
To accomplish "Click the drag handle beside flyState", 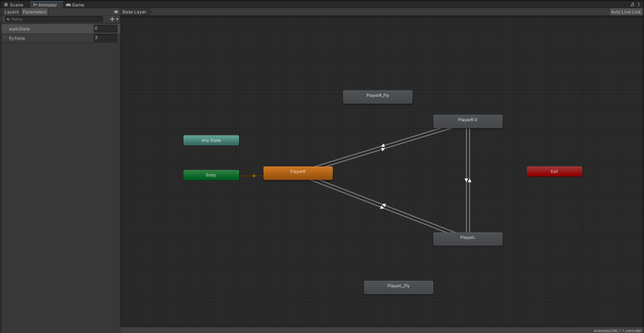I will point(5,38).
